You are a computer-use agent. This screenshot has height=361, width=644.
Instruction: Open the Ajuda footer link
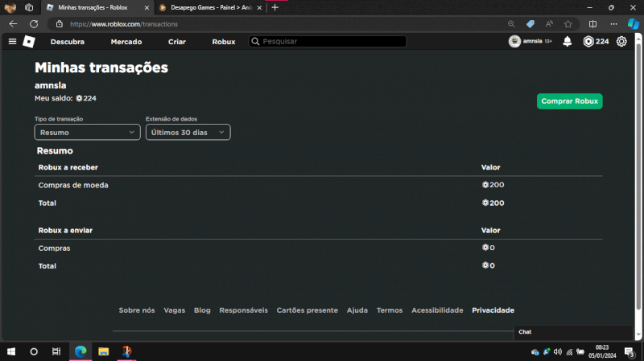coord(357,310)
